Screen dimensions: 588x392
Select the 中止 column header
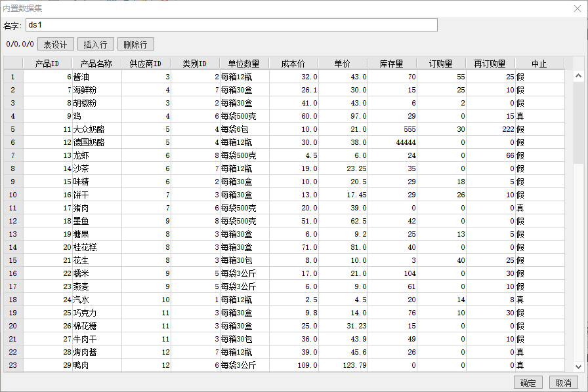click(539, 64)
